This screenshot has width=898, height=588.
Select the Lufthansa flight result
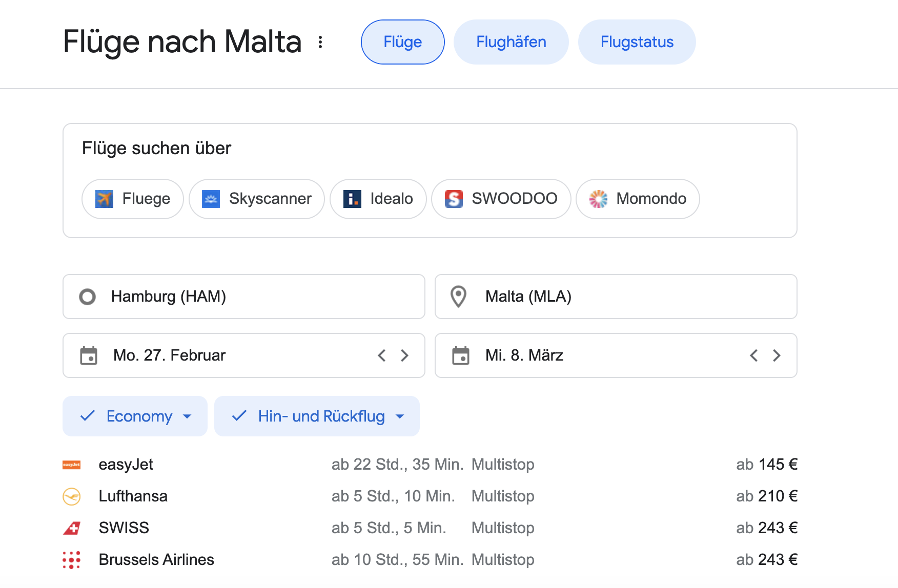pyautogui.click(x=430, y=496)
